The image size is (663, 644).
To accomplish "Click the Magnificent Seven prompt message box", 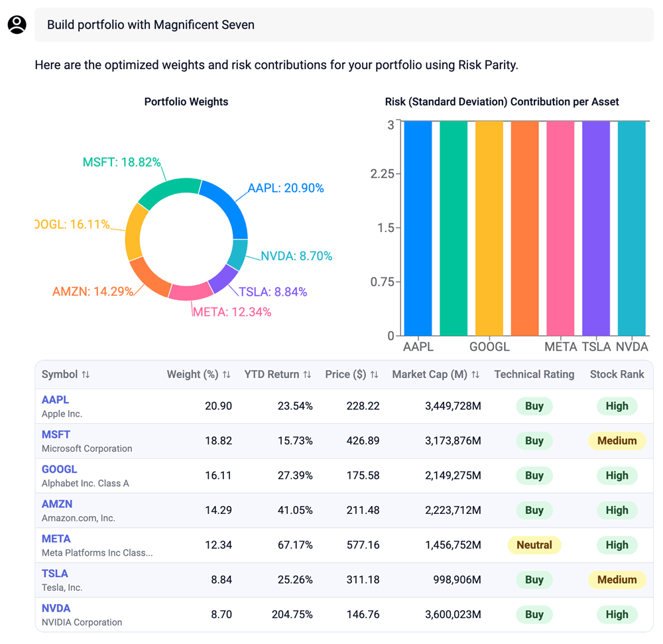I will 343,25.
